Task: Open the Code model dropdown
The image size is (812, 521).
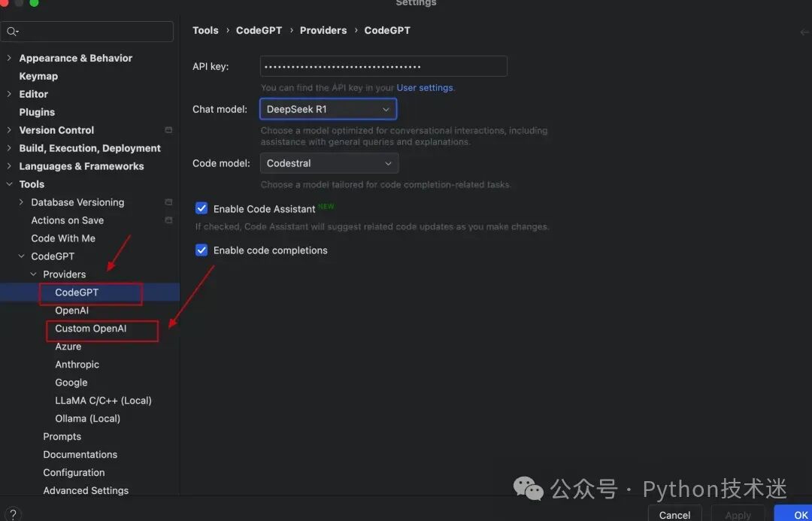Action: point(329,163)
